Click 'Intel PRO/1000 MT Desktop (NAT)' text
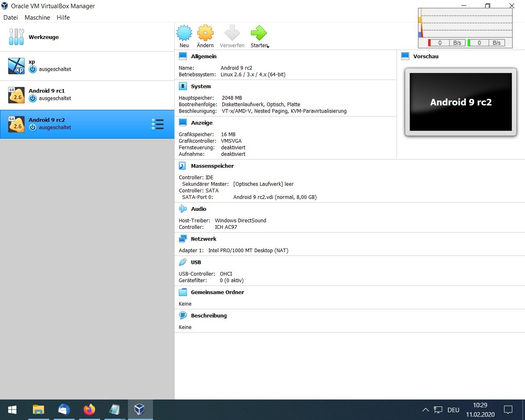The height and width of the screenshot is (420, 525). coord(248,250)
